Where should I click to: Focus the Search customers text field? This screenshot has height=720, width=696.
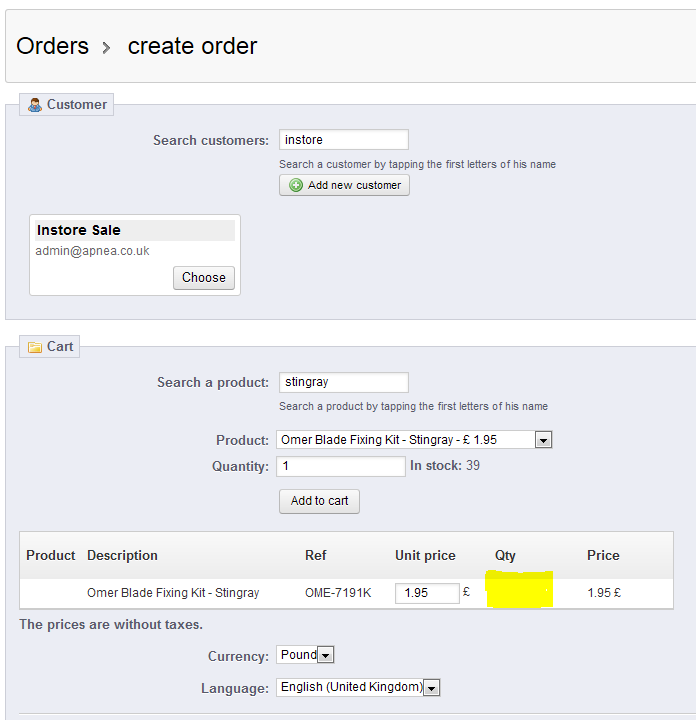click(x=343, y=140)
